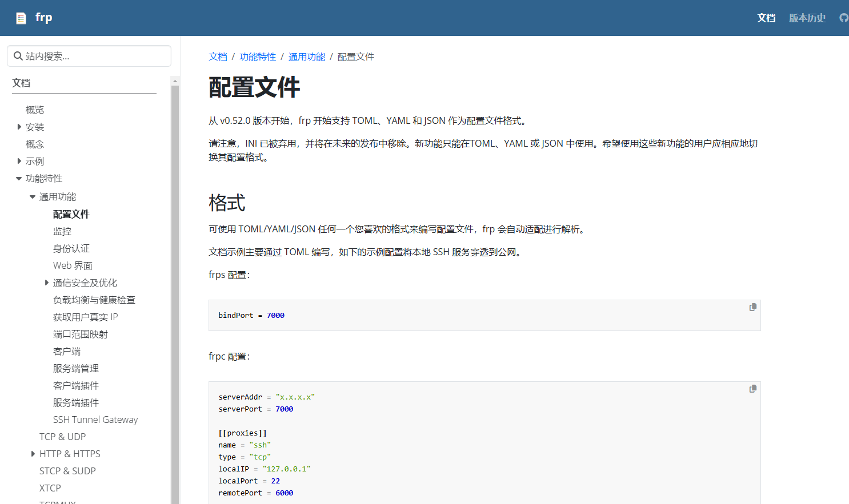Expand the 通信安全及优化 item

pos(47,283)
